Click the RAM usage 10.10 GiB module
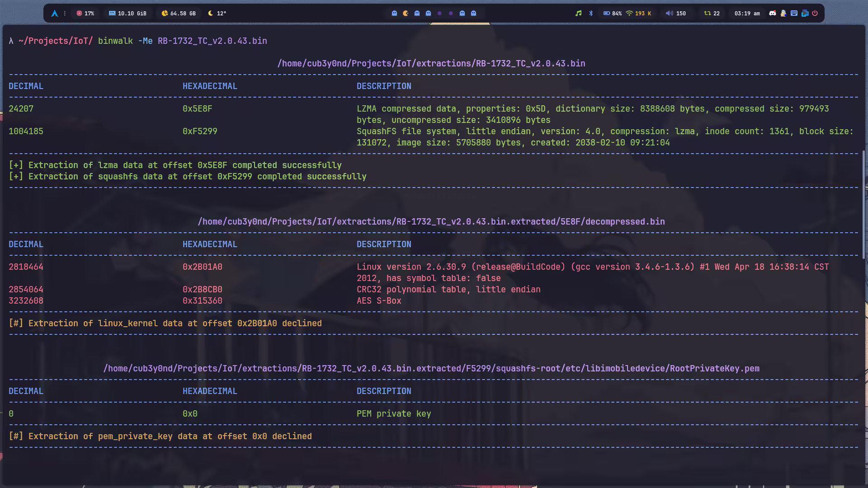 point(127,14)
